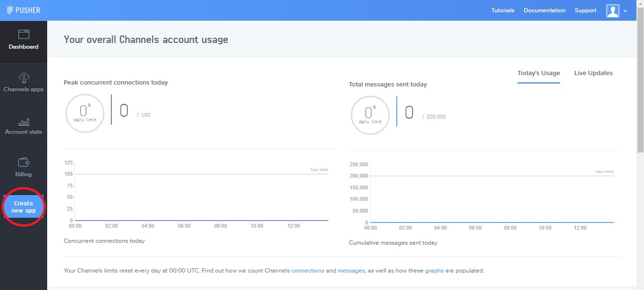Click the Create new app button

(x=24, y=207)
